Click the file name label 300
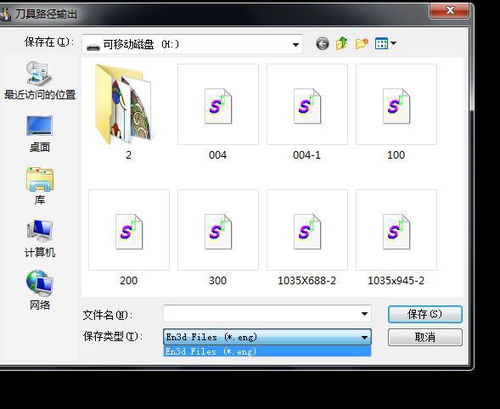The width and height of the screenshot is (500, 409). pyautogui.click(x=218, y=281)
